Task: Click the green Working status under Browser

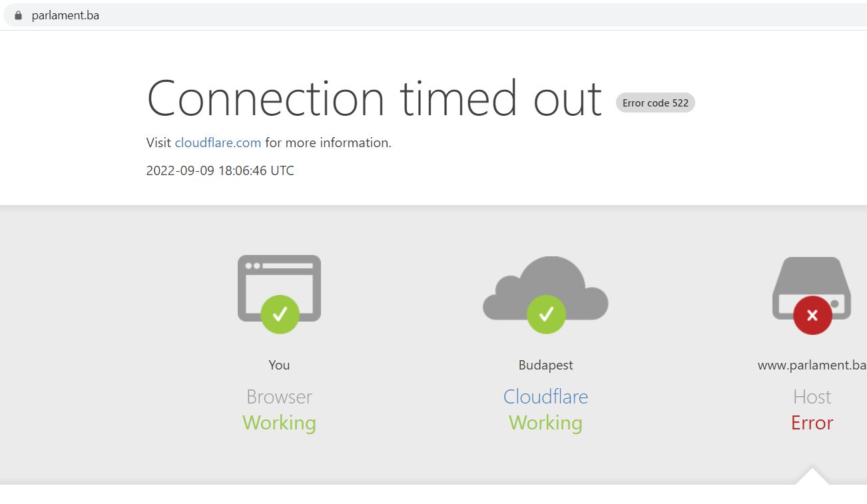Action: [279, 423]
